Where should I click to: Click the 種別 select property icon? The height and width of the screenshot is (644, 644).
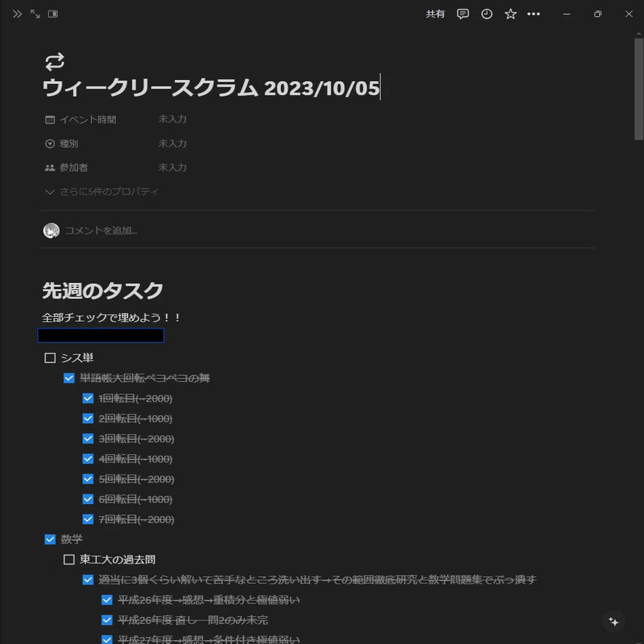click(x=49, y=144)
